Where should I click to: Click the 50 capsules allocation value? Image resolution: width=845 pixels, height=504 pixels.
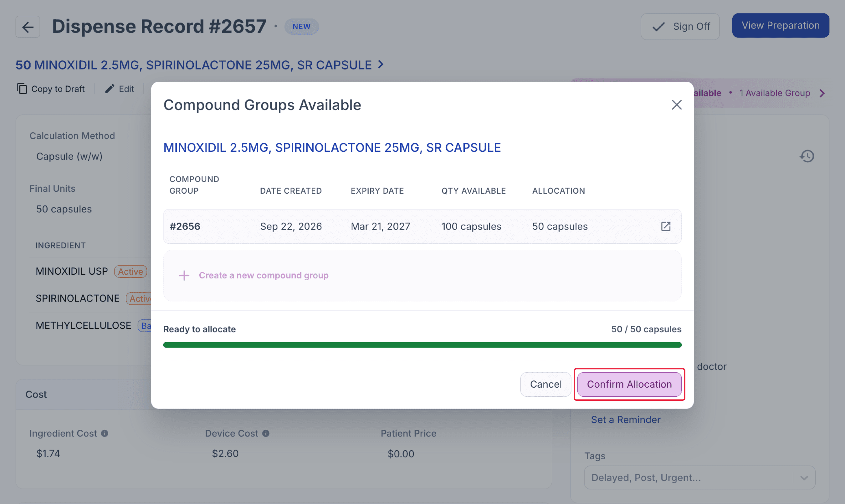point(560,227)
